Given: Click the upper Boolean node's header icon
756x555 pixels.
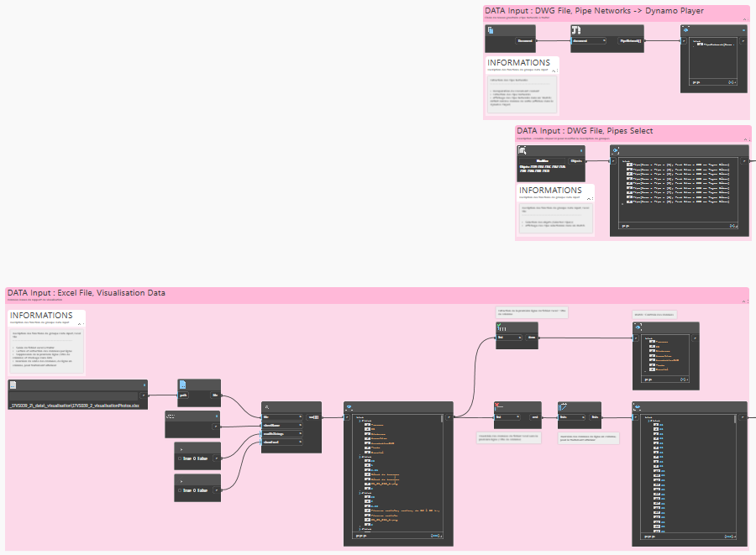Looking at the screenshot, I should (181, 449).
